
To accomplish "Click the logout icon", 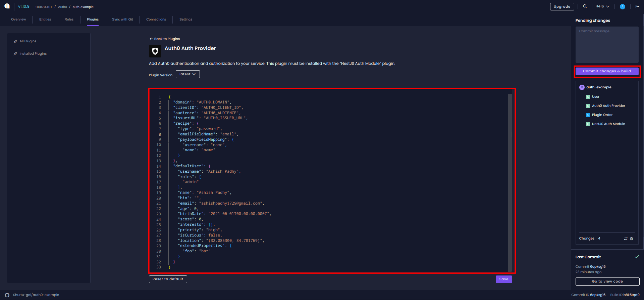I will [x=637, y=6].
